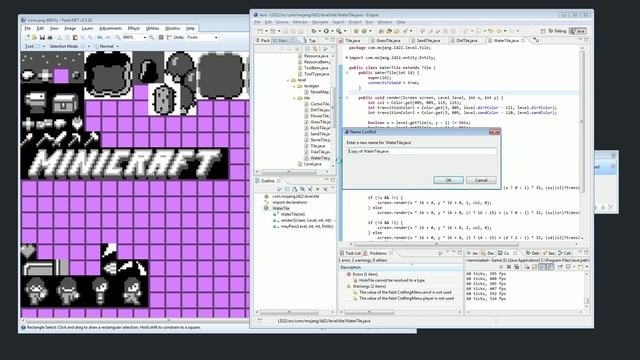This screenshot has width=640, height=360.
Task: Open the Units Pixels dropdown
Action: pos(216,37)
